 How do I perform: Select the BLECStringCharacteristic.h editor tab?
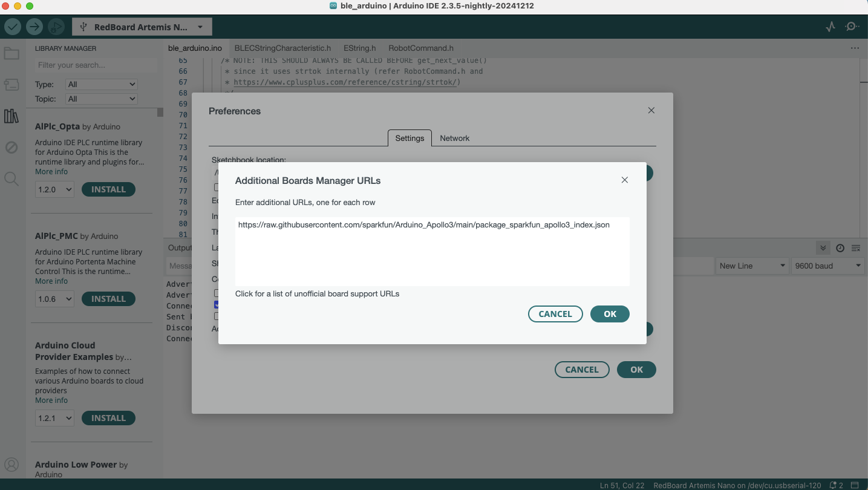tap(282, 48)
